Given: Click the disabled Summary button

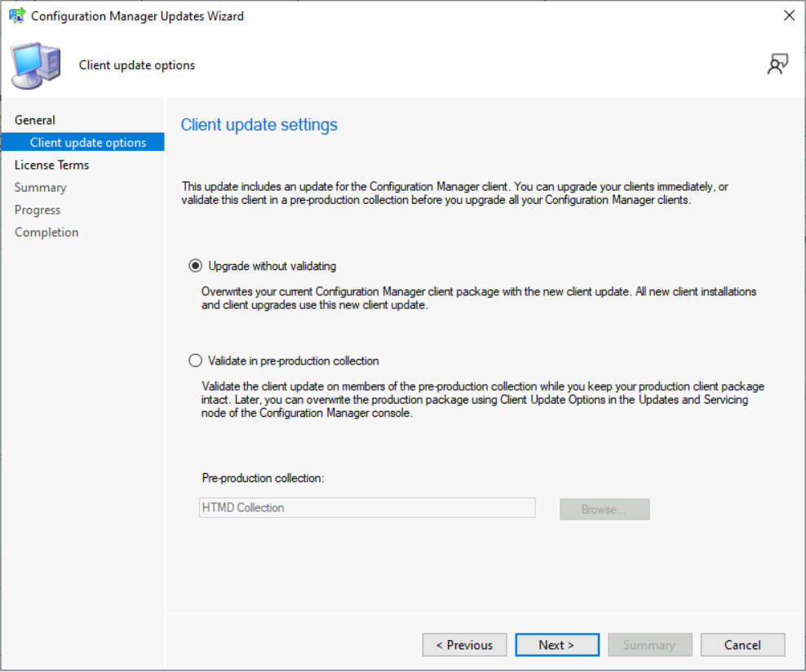Looking at the screenshot, I should coord(649,645).
